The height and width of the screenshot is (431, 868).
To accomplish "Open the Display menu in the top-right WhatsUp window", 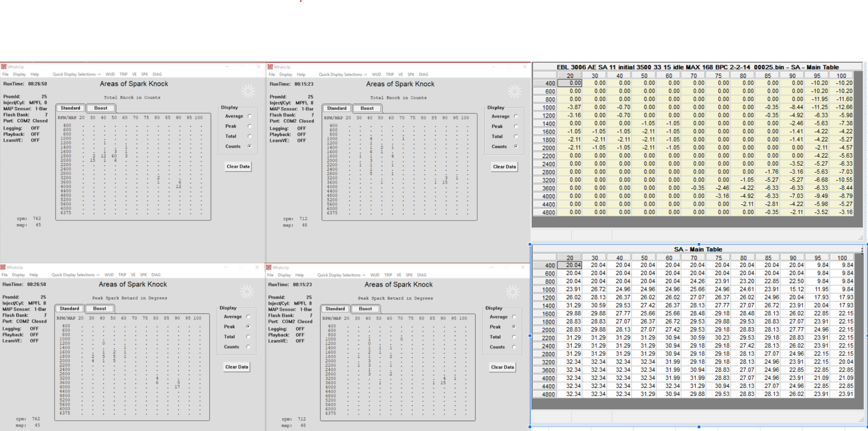I will click(286, 75).
